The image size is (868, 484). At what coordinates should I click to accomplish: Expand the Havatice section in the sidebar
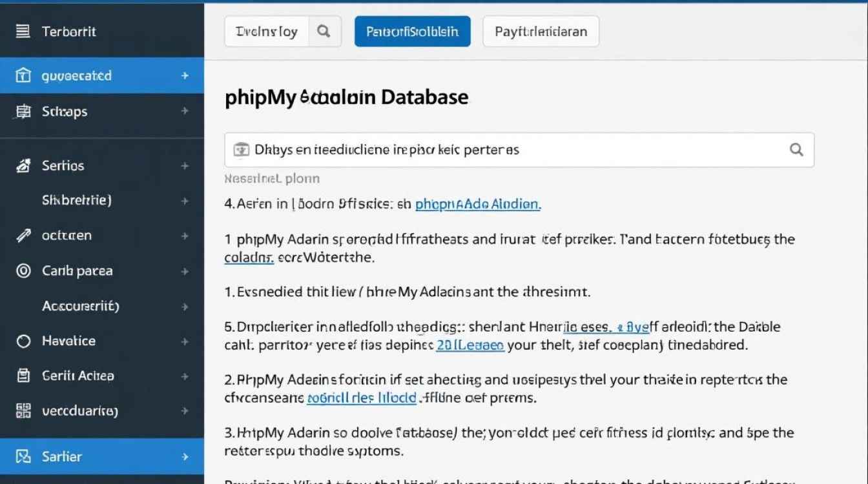pyautogui.click(x=187, y=341)
